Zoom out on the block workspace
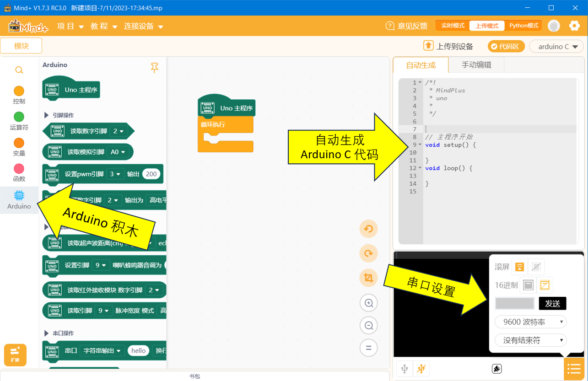The height and width of the screenshot is (381, 588). (368, 326)
